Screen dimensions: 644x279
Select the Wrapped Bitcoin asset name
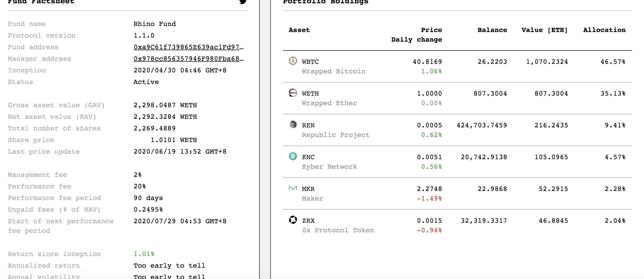(x=333, y=71)
